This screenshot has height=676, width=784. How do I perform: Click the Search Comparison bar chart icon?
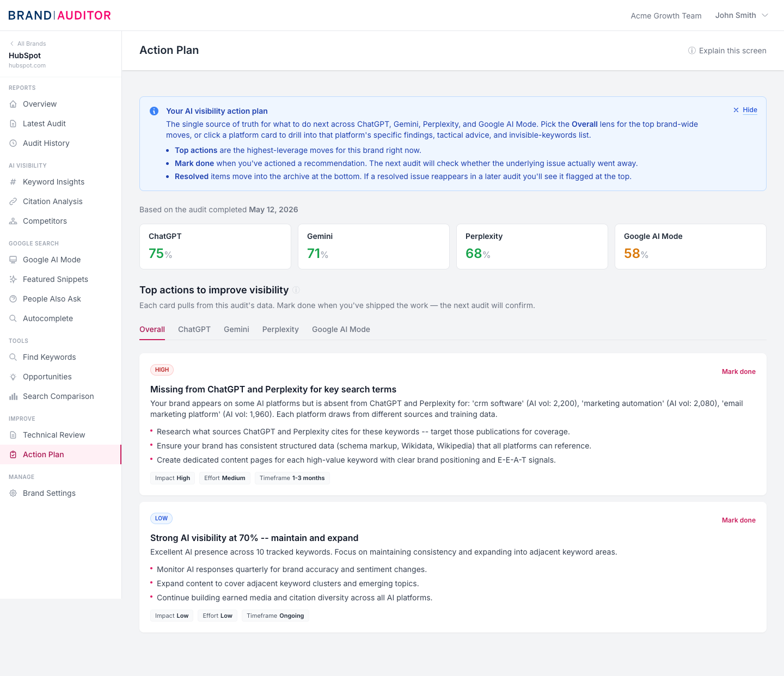[x=13, y=396]
